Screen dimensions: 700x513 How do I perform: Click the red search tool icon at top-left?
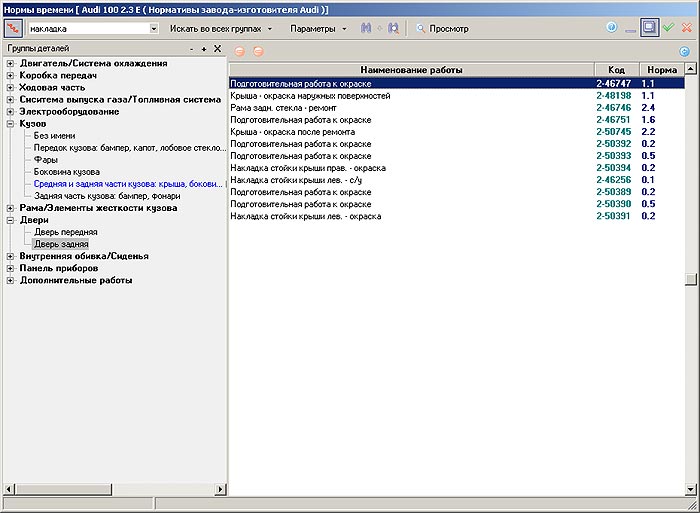14,29
